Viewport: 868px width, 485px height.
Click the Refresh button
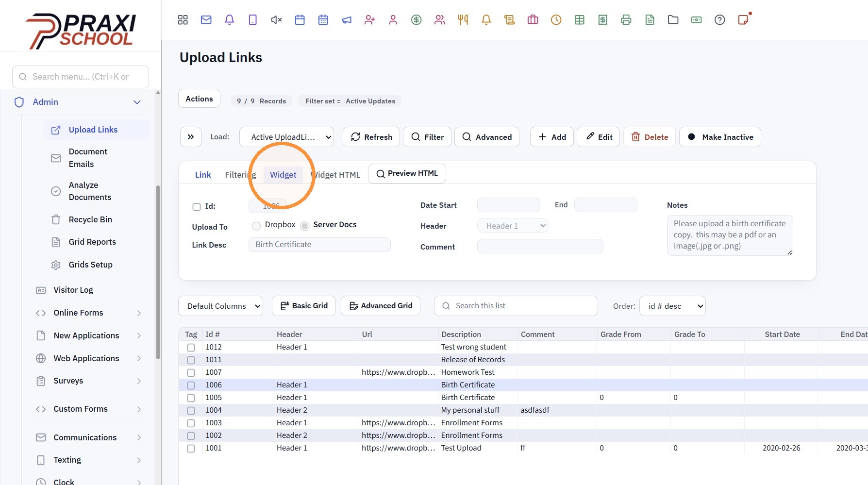click(371, 137)
